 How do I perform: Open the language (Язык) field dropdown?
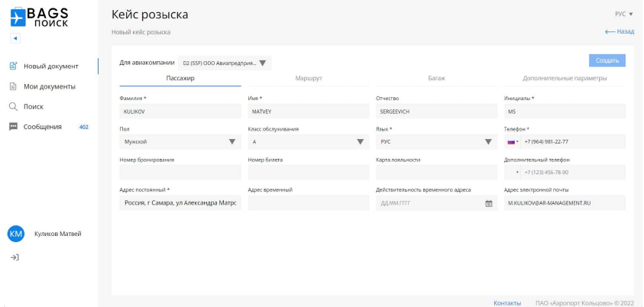click(488, 141)
